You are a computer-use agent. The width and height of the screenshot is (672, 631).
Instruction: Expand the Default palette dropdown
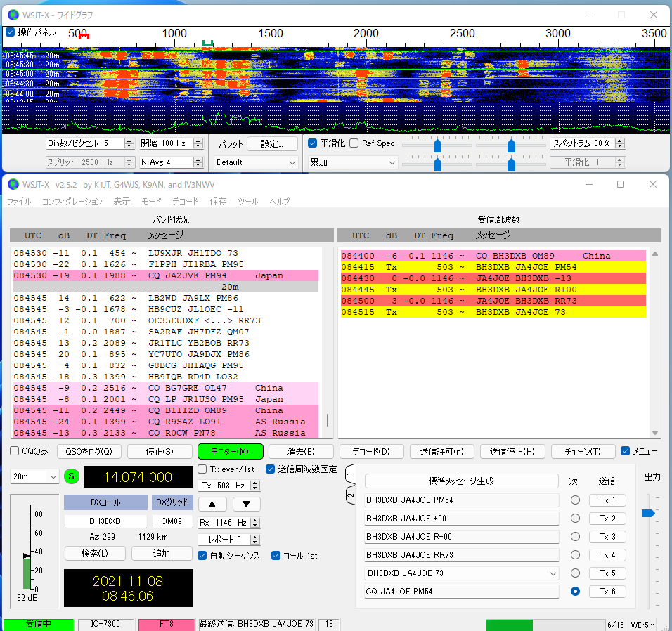click(256, 162)
